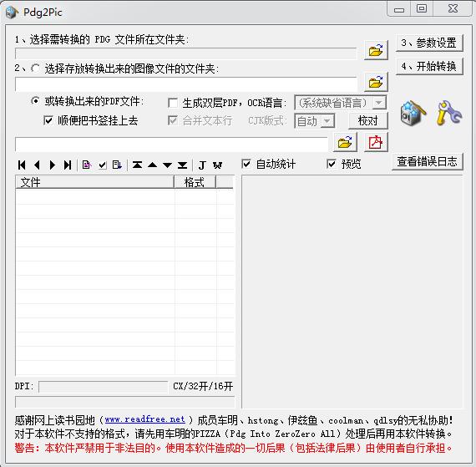Open the wrench and key tools icon
The image size is (476, 467).
point(449,114)
